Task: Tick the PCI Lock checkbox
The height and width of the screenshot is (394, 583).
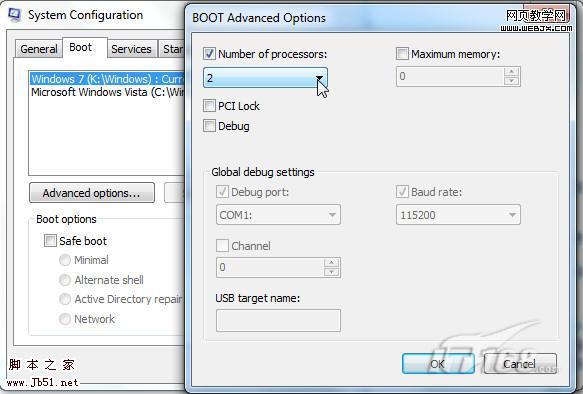Action: tap(209, 106)
